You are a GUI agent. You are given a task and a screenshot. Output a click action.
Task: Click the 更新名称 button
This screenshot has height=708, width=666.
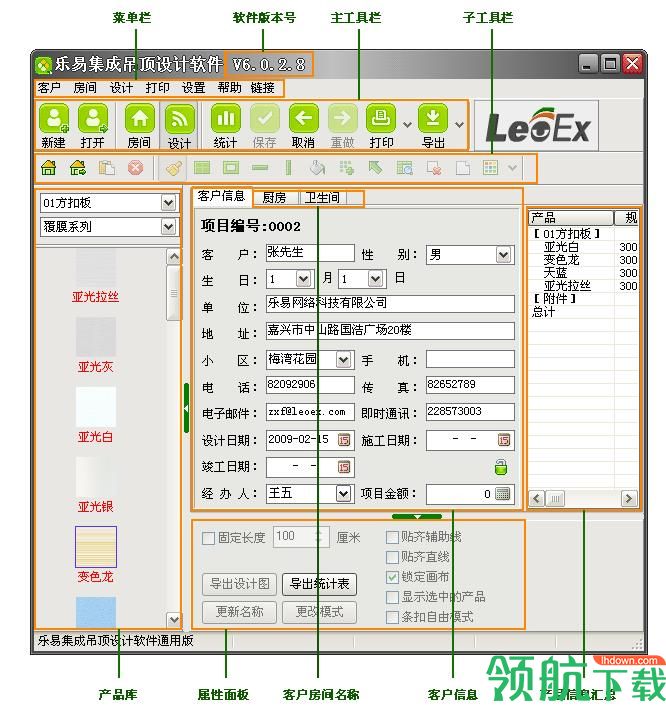pyautogui.click(x=239, y=612)
